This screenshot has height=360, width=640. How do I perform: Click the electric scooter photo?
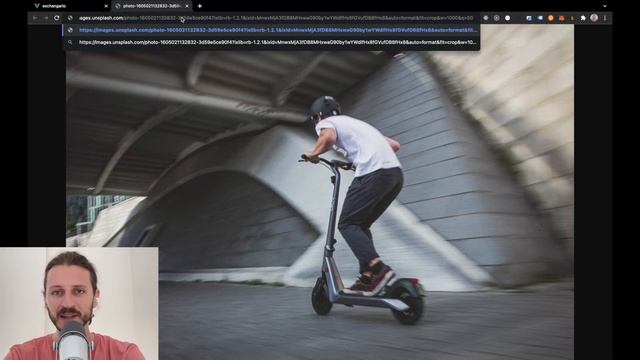click(320, 192)
